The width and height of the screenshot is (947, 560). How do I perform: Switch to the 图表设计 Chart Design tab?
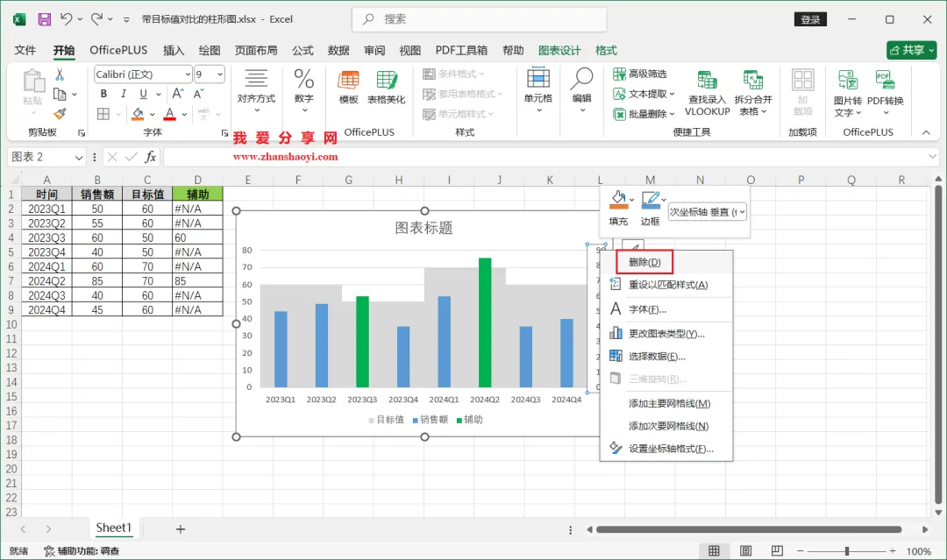(x=559, y=50)
